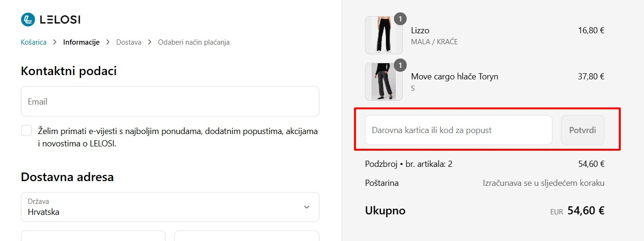This screenshot has width=644, height=241.
Task: Click the Lizzo pants product thumbnail
Action: pos(383,35)
